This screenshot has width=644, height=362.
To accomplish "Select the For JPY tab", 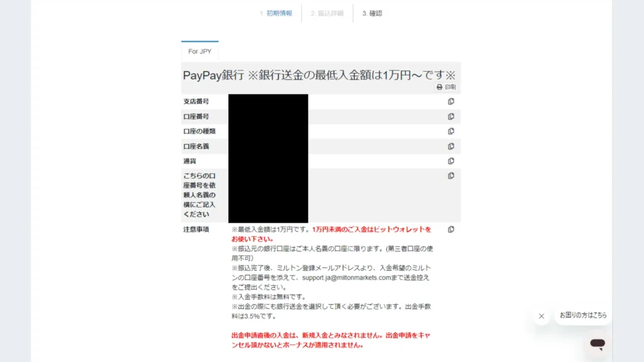I will [199, 52].
